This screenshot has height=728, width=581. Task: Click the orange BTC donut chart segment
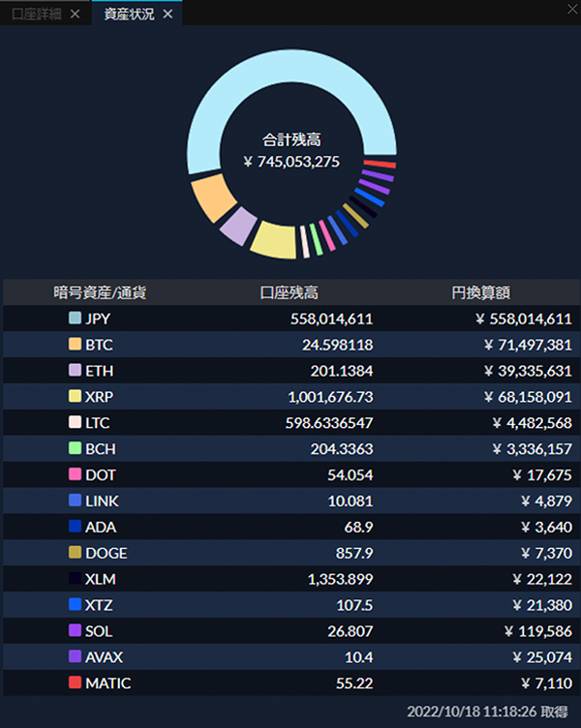[x=213, y=197]
